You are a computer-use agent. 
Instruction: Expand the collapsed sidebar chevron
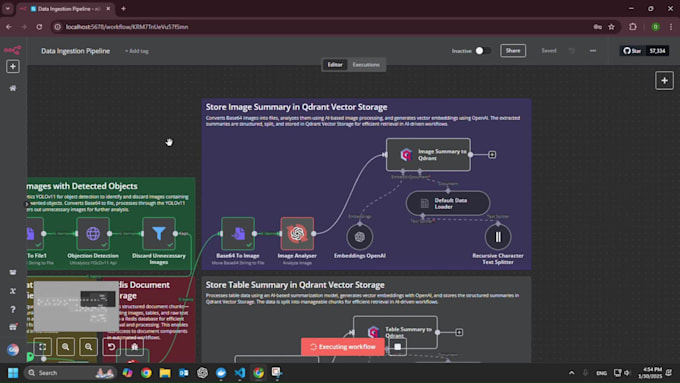click(x=27, y=204)
